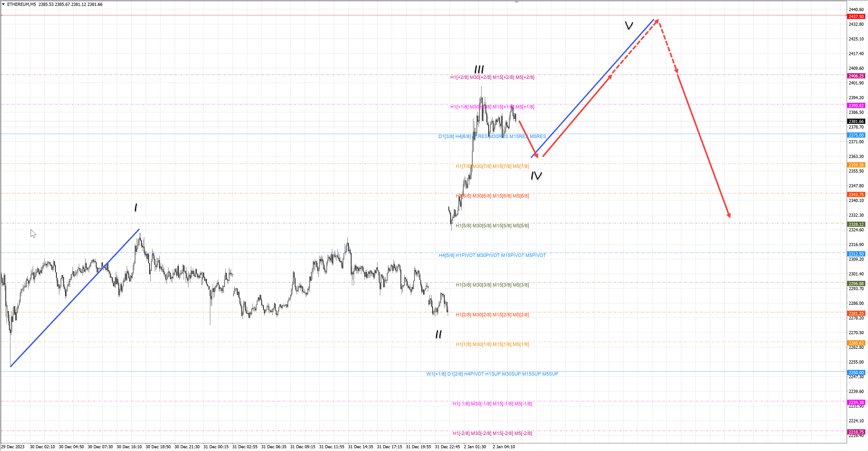Image resolution: width=868 pixels, height=451 pixels.
Task: Click the 2437.50 red price label
Action: pyautogui.click(x=856, y=16)
